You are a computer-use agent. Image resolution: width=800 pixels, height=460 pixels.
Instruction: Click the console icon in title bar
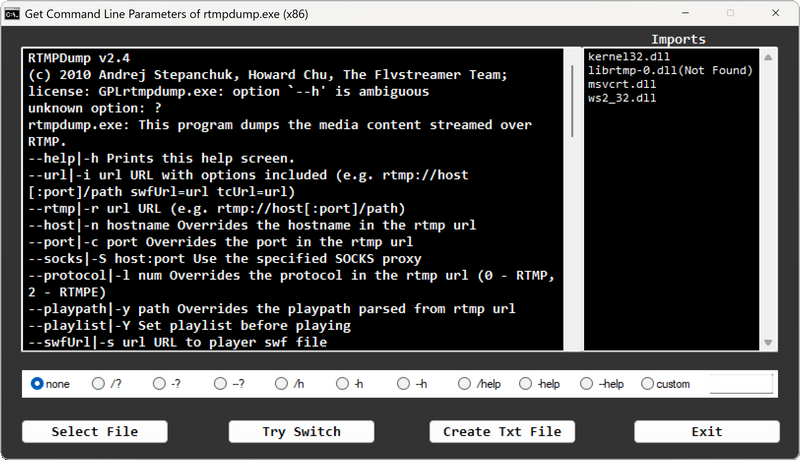(x=12, y=14)
